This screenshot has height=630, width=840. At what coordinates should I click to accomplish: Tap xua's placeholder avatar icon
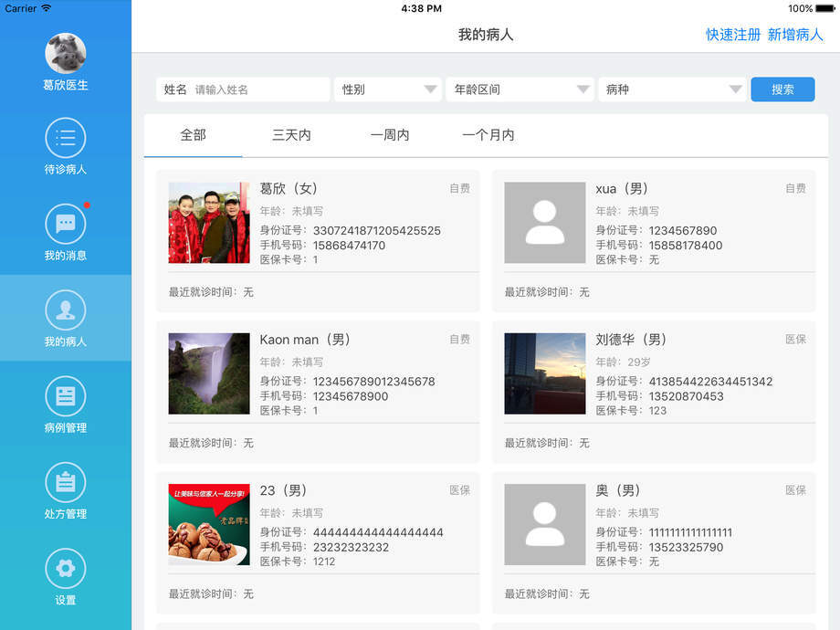pyautogui.click(x=545, y=223)
